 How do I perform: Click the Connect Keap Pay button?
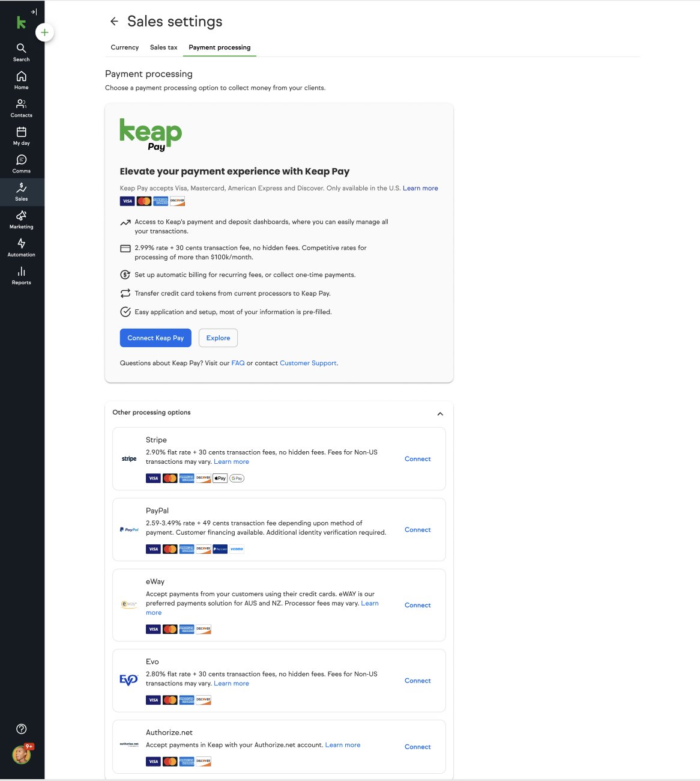pos(155,338)
